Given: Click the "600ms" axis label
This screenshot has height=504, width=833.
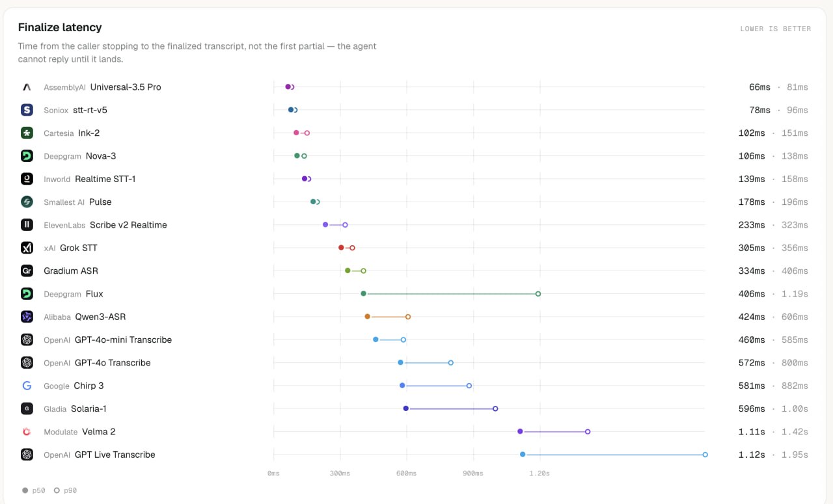Looking at the screenshot, I should pos(406,473).
